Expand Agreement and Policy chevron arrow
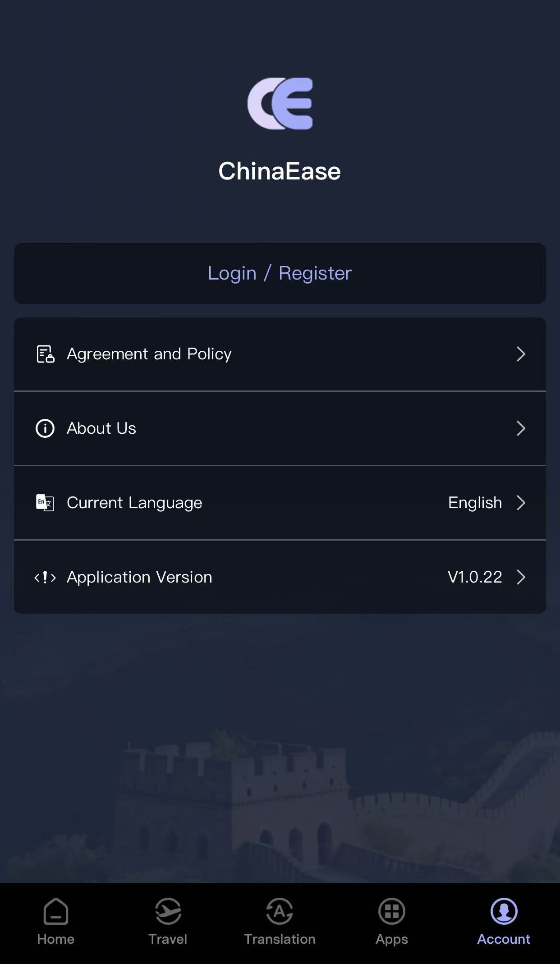 point(521,354)
